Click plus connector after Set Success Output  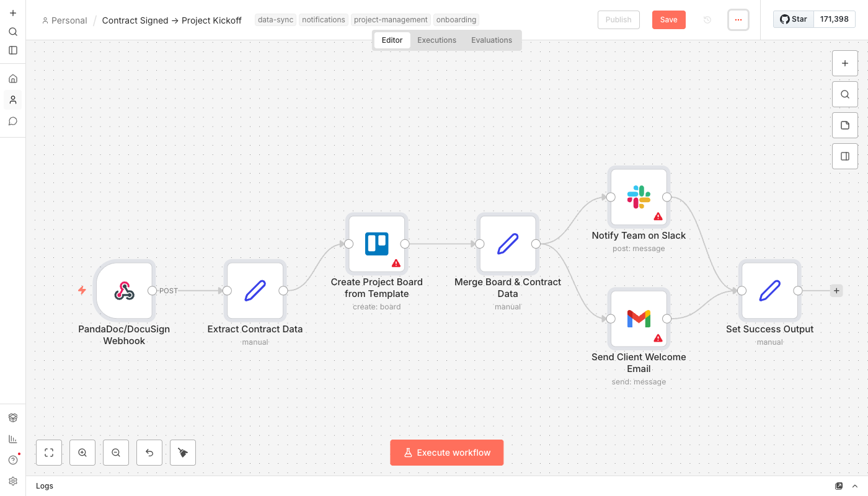coord(836,290)
